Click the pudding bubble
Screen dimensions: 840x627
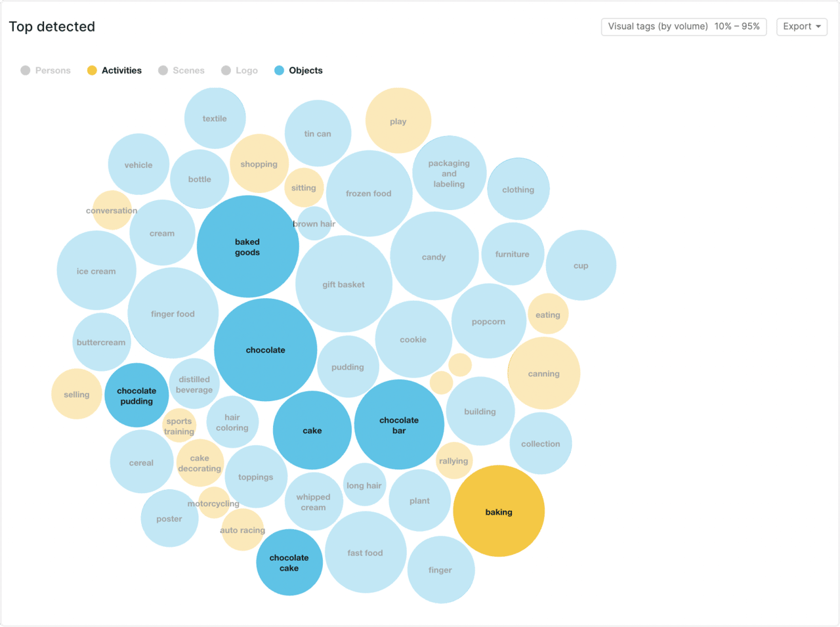tap(348, 366)
